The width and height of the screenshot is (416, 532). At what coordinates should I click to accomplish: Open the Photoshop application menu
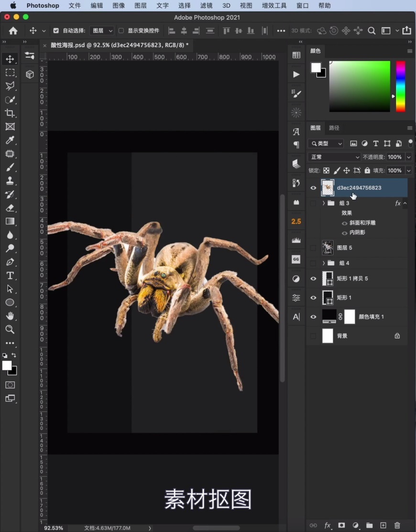pyautogui.click(x=43, y=5)
